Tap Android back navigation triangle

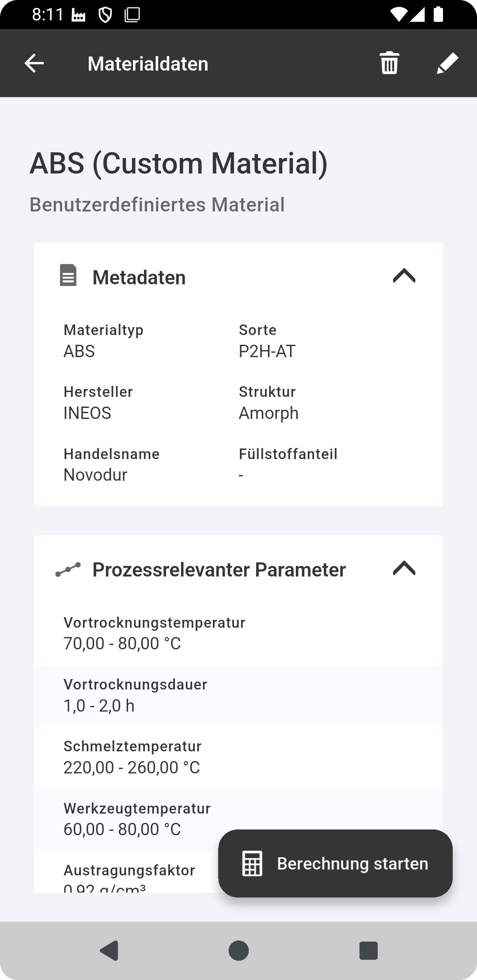109,950
